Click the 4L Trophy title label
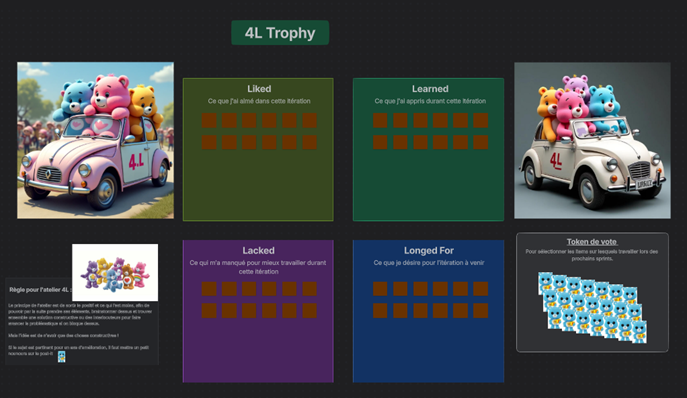The image size is (687, 398). coord(280,32)
